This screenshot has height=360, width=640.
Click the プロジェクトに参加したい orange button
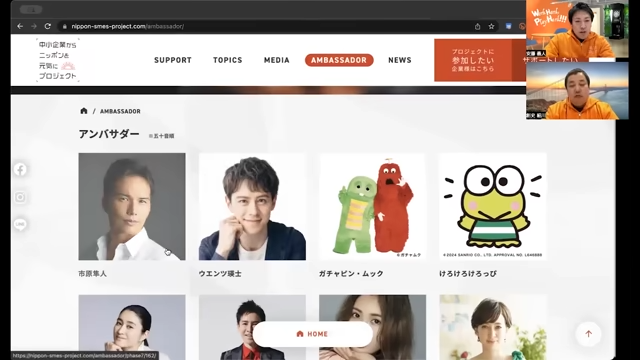coord(473,60)
